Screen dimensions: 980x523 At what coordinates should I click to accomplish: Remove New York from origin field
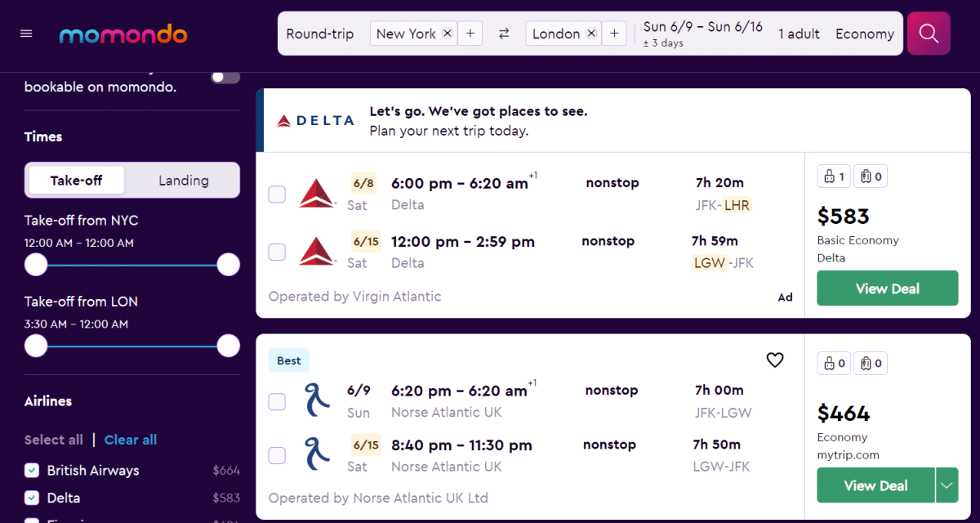(447, 34)
